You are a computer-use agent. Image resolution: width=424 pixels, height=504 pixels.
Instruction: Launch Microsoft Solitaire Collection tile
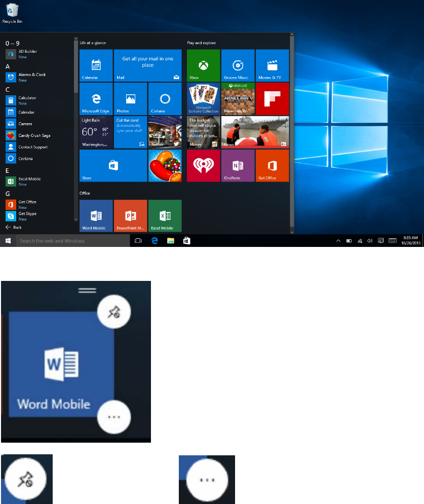coord(203,99)
